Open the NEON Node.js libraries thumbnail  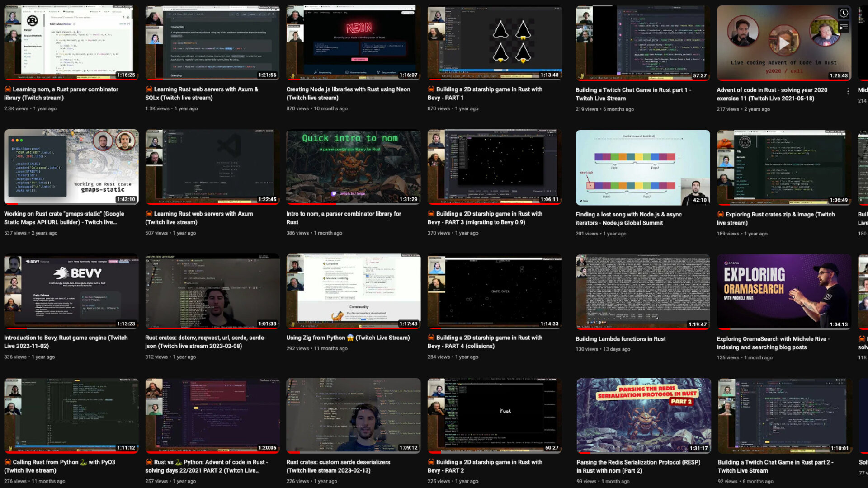353,42
